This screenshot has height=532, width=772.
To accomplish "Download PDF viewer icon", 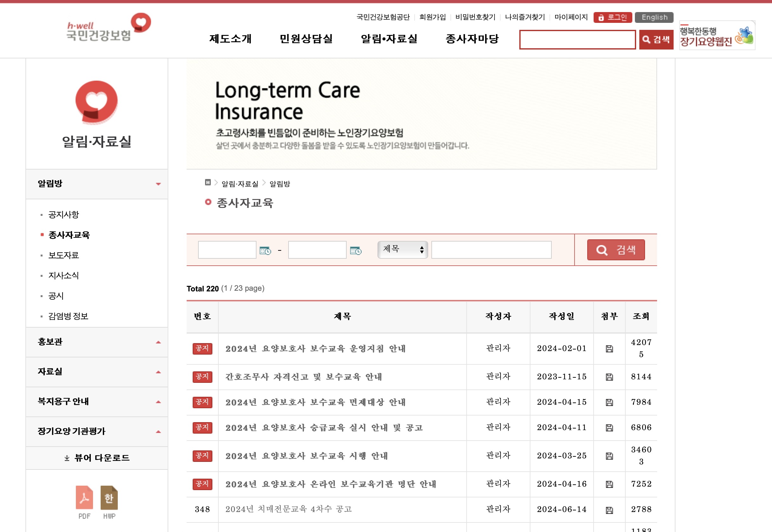I will (84, 498).
